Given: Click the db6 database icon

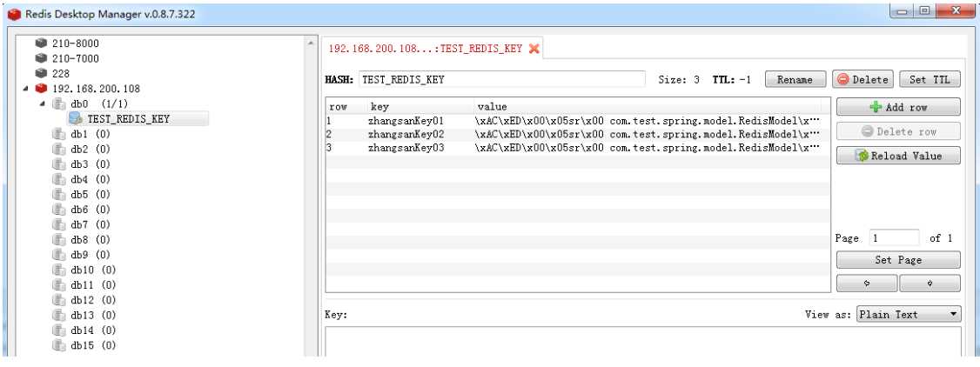Looking at the screenshot, I should [x=59, y=209].
